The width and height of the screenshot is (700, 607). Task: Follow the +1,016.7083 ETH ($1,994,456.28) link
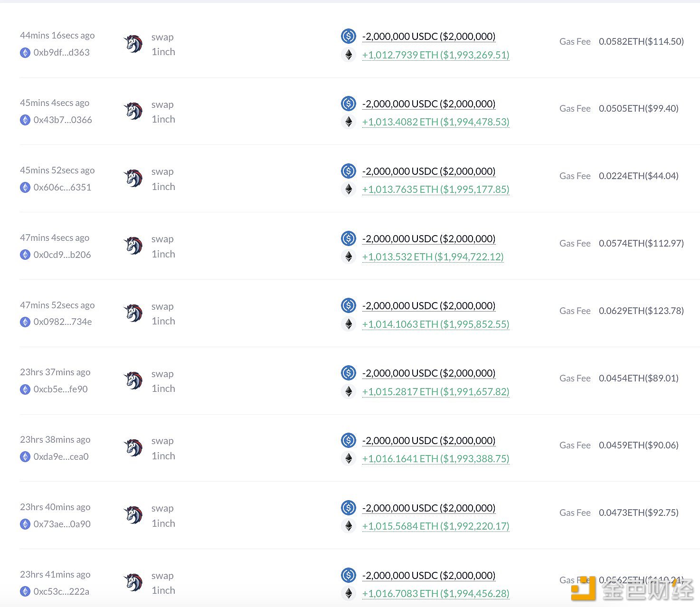coord(436,594)
